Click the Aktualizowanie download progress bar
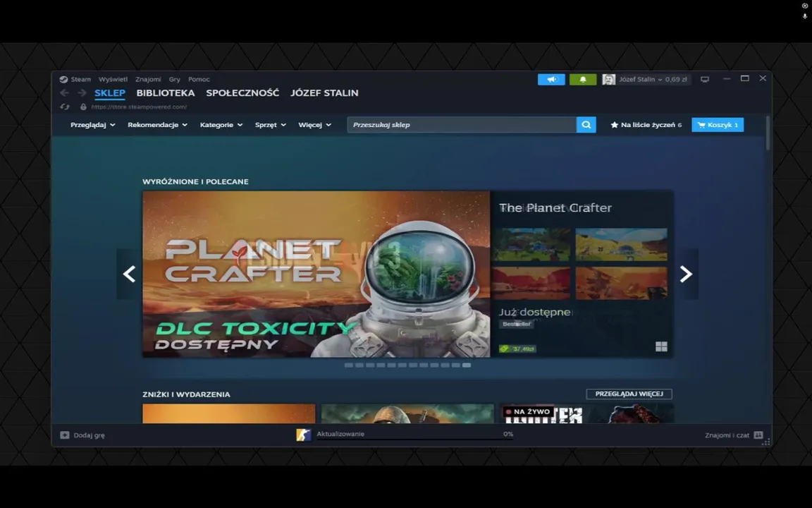Viewport: 812px width, 508px height. [x=414, y=440]
